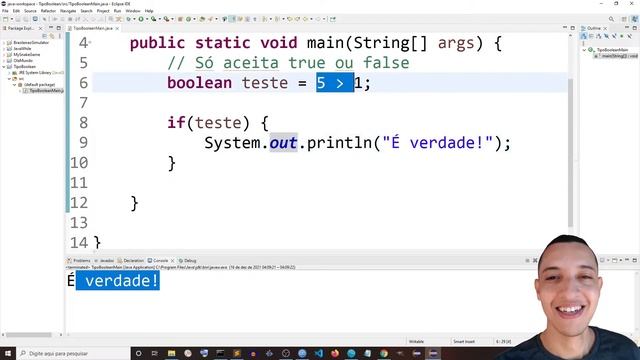This screenshot has height=360, width=640.
Task: Toggle Link with Editor in Package Explorer
Action: [x=52, y=36]
